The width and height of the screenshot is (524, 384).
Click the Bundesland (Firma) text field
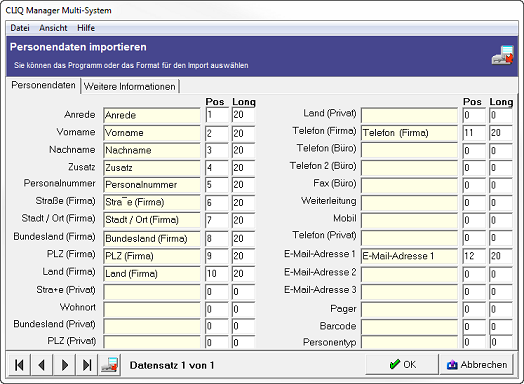click(152, 238)
